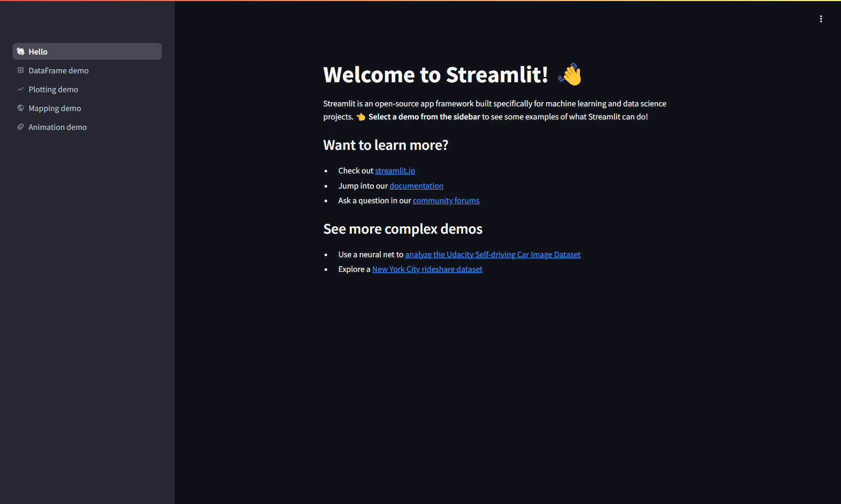Click the line chart icon beside Plotting demo
Image resolution: width=841 pixels, height=504 pixels.
coord(20,89)
